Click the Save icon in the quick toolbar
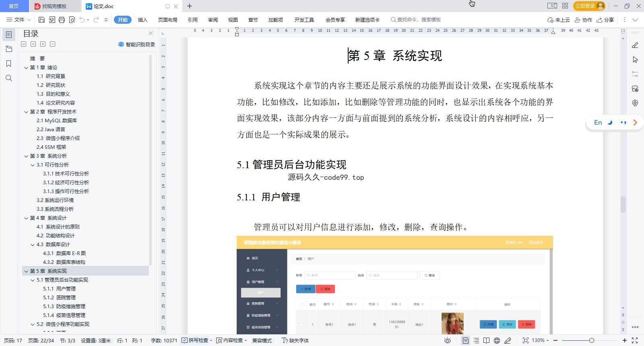The height and width of the screenshot is (346, 644). 41,20
